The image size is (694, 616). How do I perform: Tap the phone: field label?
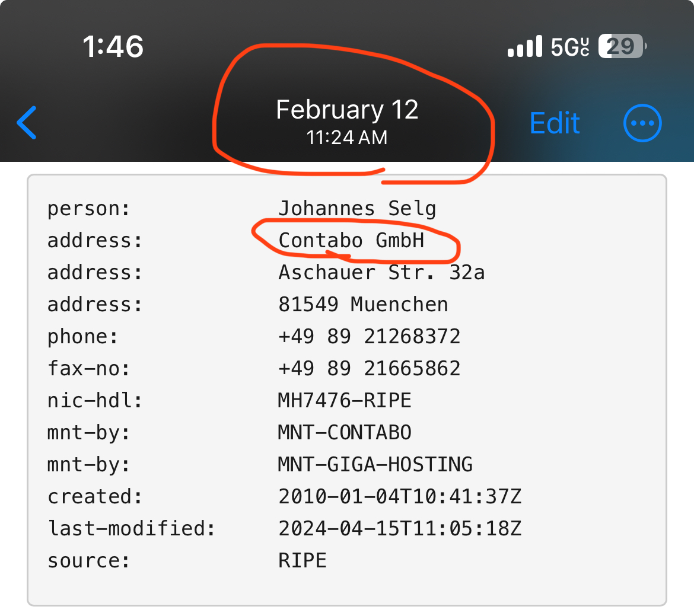(83, 337)
